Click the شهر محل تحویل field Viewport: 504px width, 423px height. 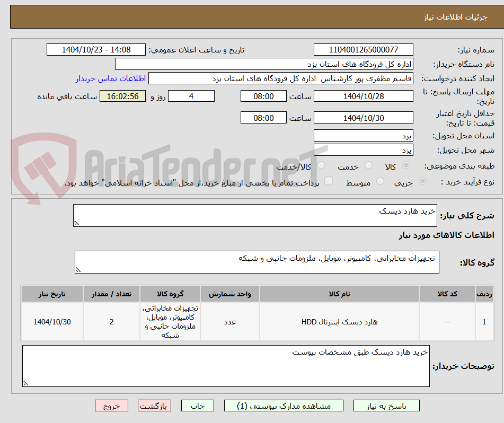[x=363, y=150]
